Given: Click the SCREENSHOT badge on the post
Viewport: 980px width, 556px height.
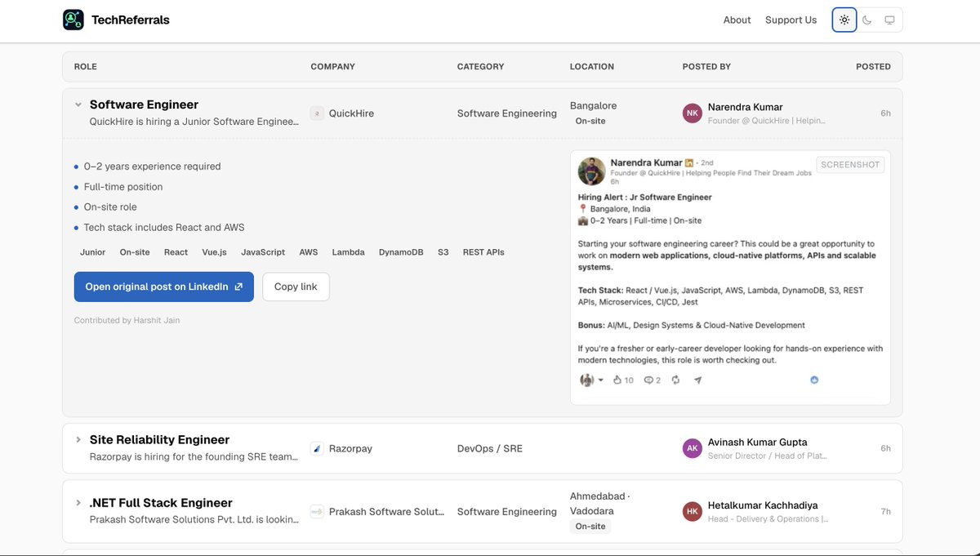Looking at the screenshot, I should (x=850, y=165).
